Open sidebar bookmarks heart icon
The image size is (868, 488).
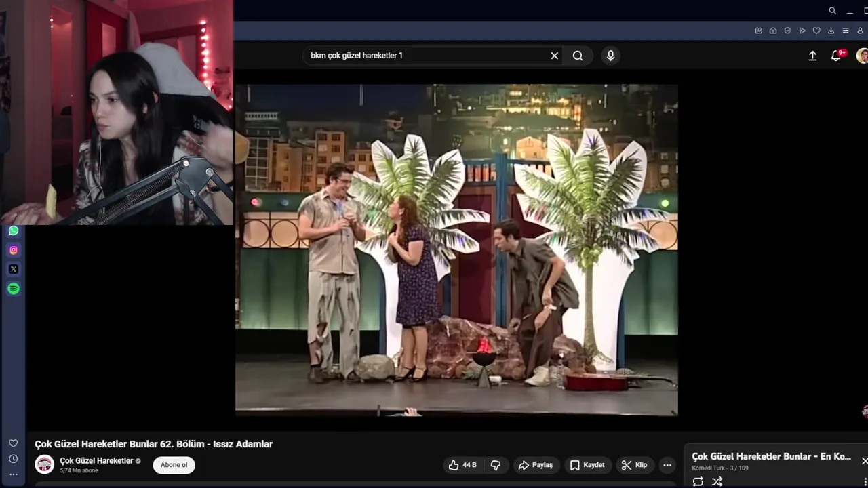(x=14, y=443)
